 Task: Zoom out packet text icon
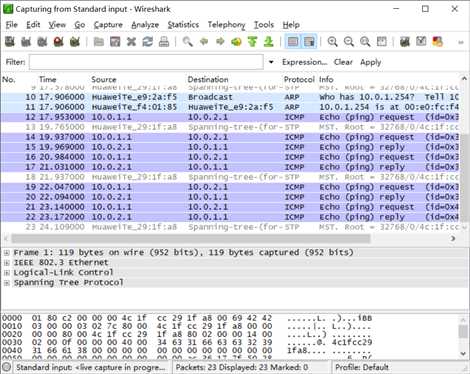point(349,42)
